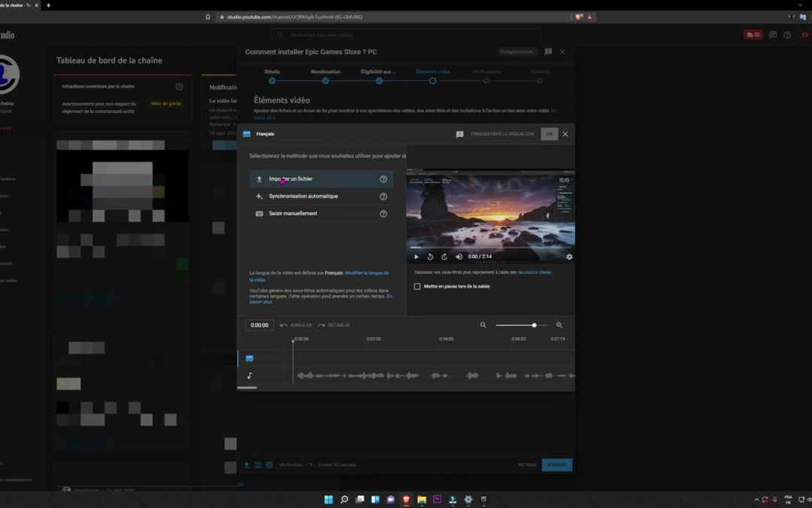
Task: Open the Windows Start menu
Action: tap(329, 500)
